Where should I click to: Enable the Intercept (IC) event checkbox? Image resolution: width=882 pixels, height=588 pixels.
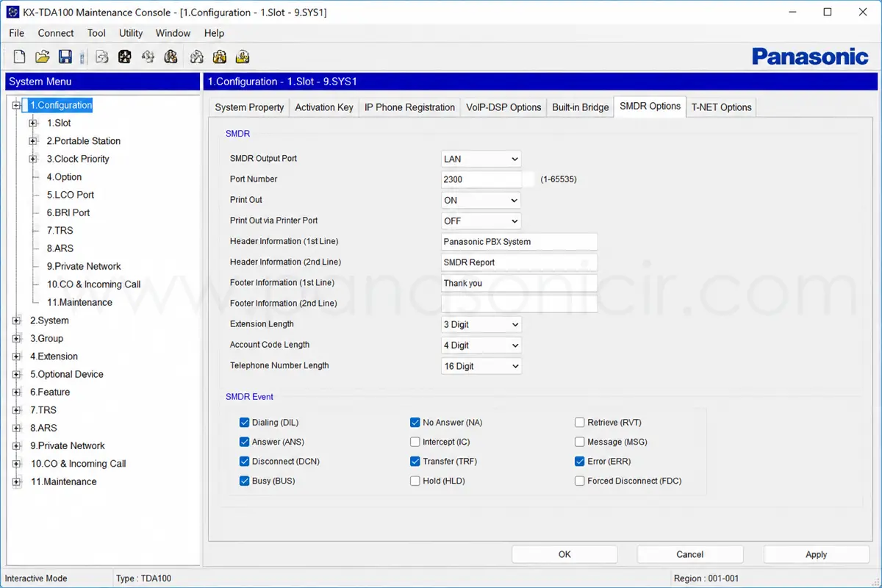[415, 442]
